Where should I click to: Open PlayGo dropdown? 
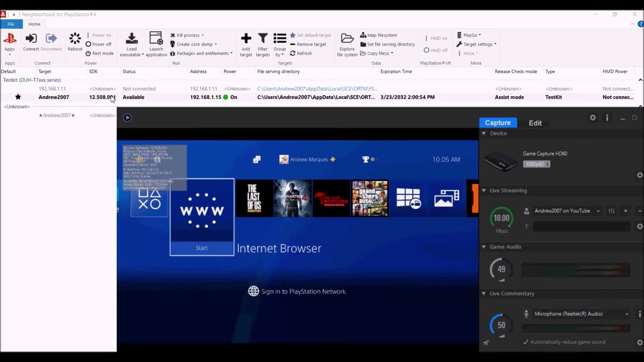coord(469,35)
